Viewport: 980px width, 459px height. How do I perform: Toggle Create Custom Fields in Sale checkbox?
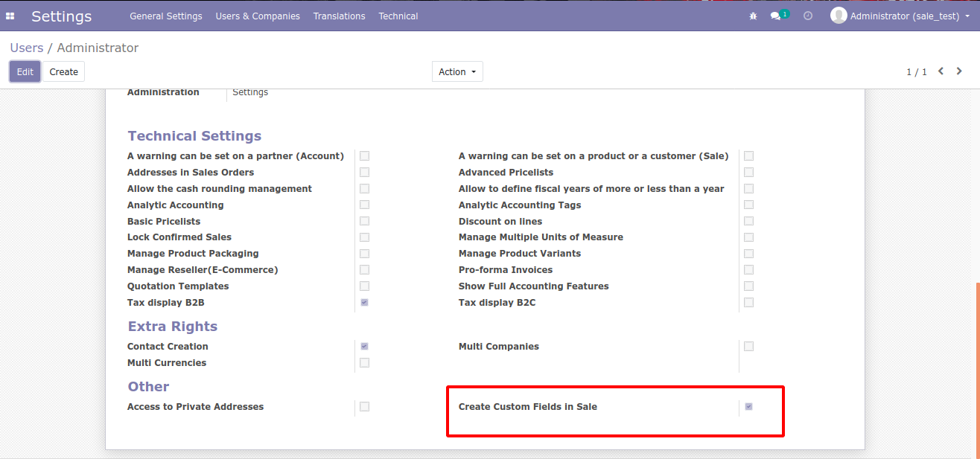[748, 407]
